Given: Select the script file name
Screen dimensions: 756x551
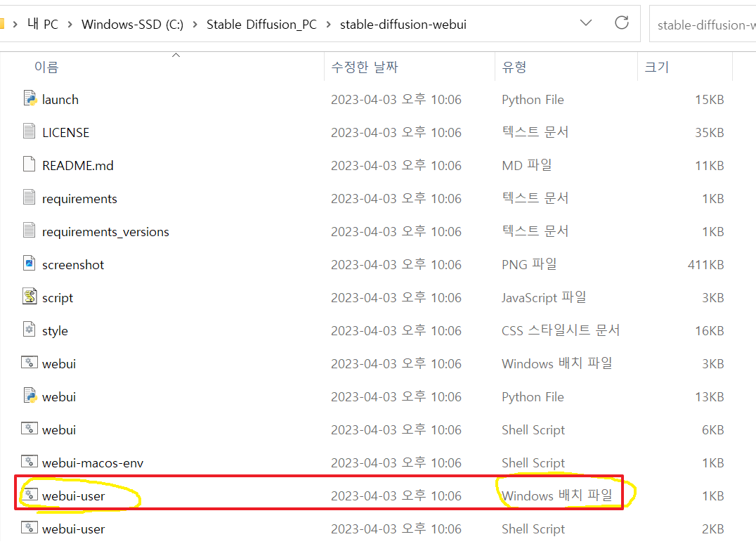Looking at the screenshot, I should point(58,298).
